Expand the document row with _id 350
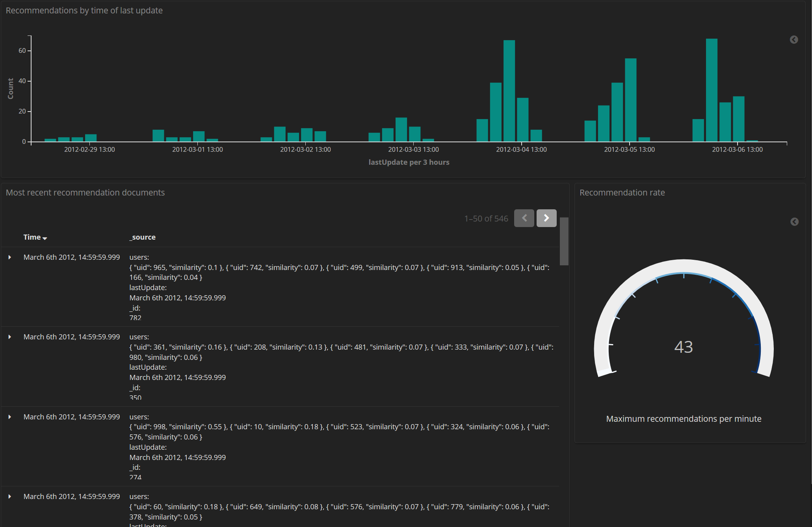Screen dimensions: 812x527 coord(10,337)
